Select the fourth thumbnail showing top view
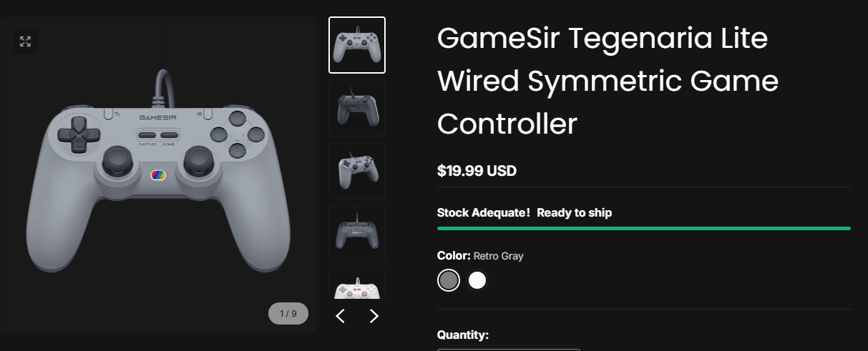 click(357, 234)
